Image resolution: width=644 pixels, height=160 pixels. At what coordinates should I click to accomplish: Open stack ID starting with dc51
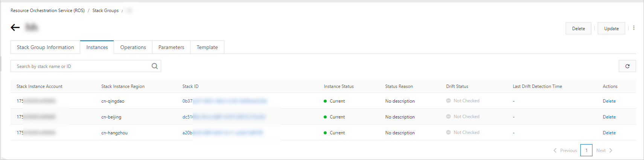pyautogui.click(x=224, y=117)
